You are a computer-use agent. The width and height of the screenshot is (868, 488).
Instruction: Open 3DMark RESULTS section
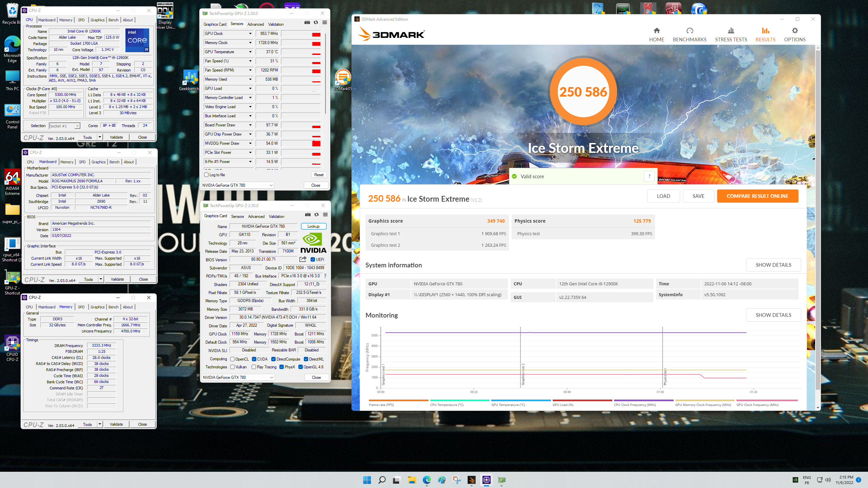point(765,35)
